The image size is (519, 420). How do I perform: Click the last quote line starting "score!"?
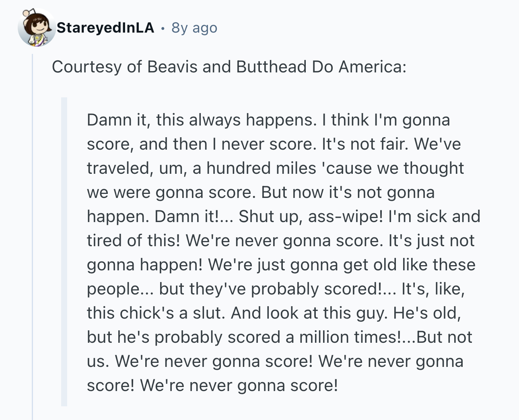tap(212, 385)
